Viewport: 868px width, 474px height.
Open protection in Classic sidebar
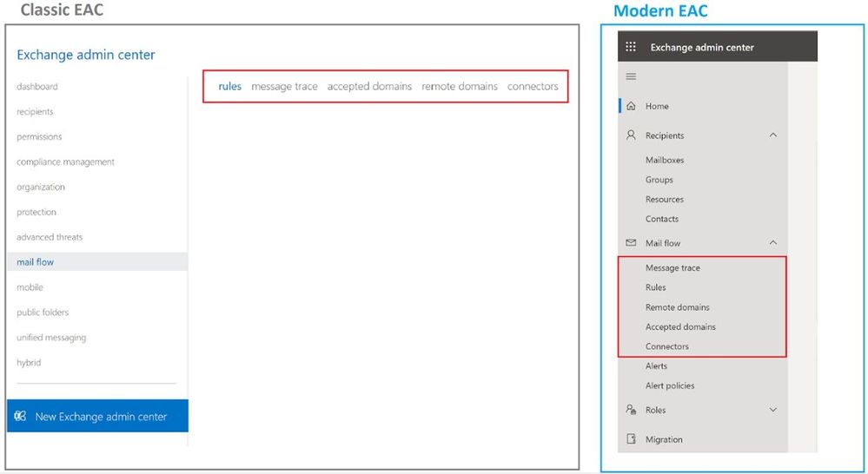pyautogui.click(x=36, y=212)
